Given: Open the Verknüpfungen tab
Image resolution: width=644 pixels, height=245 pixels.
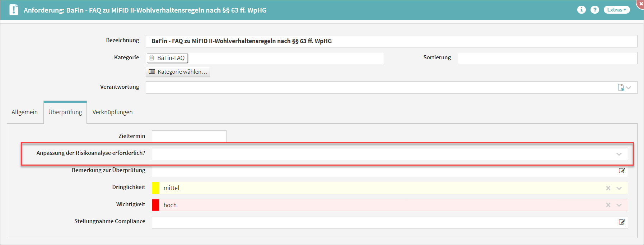Looking at the screenshot, I should 112,112.
